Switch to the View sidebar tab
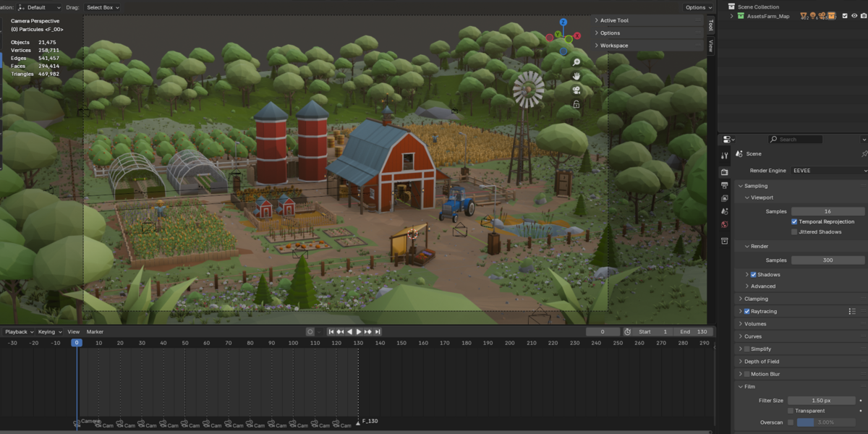This screenshot has width=868, height=434. 710,45
